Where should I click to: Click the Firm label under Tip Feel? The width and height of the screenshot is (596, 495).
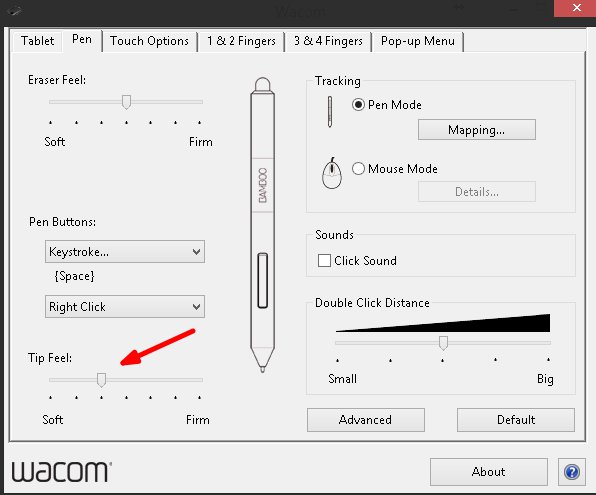[198, 420]
